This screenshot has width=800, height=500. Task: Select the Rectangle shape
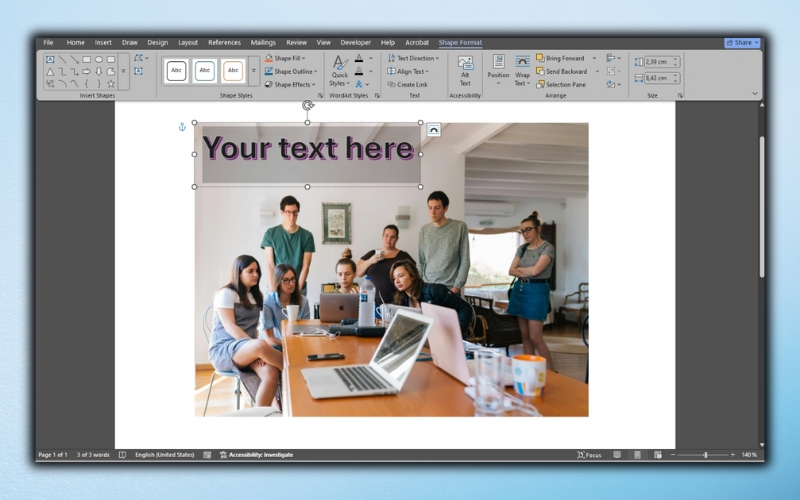87,59
